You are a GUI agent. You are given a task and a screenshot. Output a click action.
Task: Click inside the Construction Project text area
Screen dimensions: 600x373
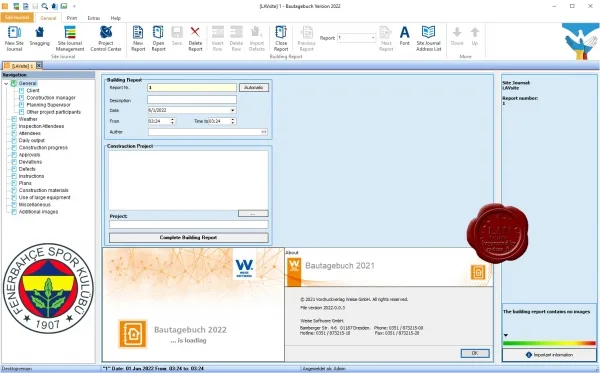[188, 180]
